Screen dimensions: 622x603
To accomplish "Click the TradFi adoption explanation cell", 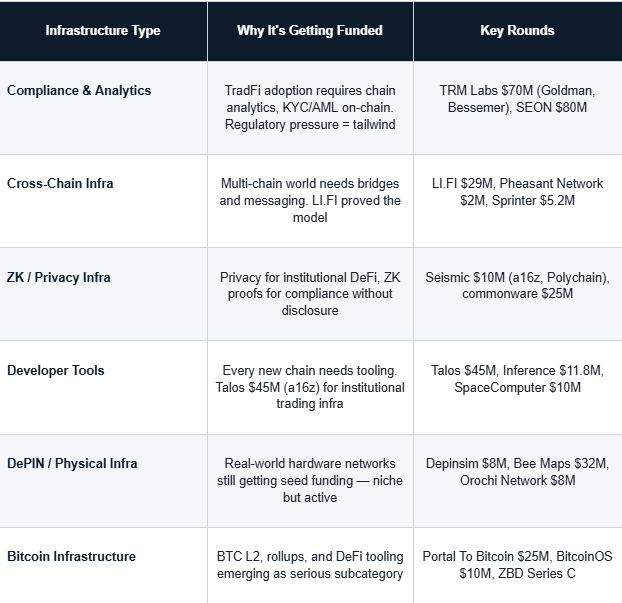I will [x=310, y=107].
